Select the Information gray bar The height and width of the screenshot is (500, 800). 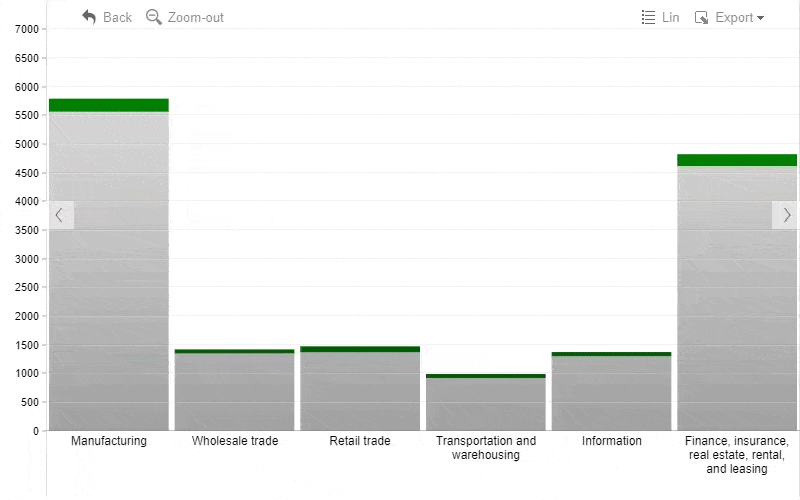pos(611,393)
